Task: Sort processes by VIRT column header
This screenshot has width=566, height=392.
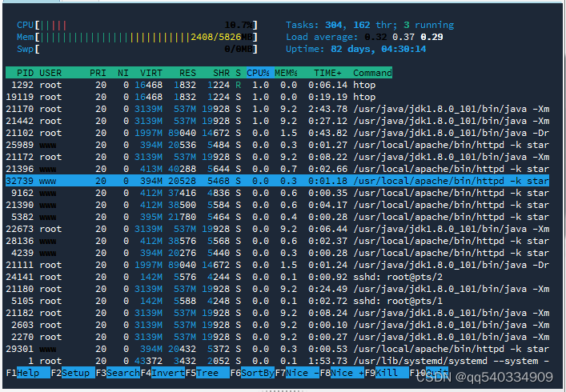Action: [151, 73]
